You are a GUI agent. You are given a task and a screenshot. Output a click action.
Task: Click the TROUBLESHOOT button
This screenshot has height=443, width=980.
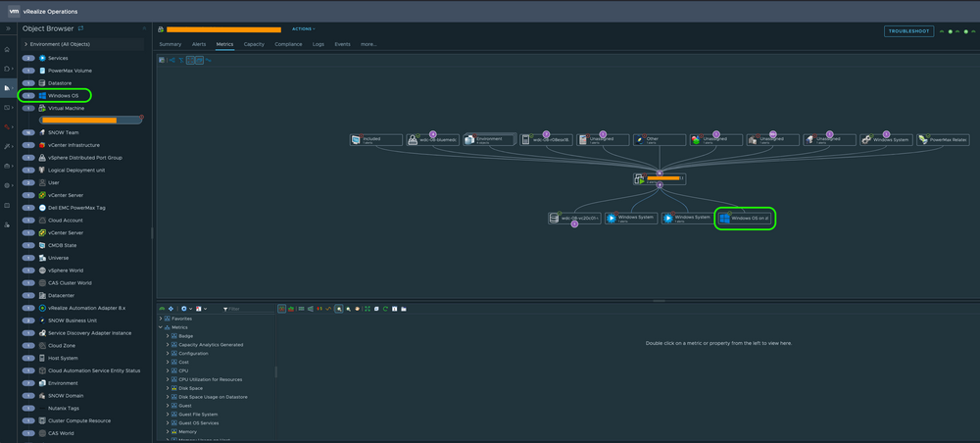908,31
